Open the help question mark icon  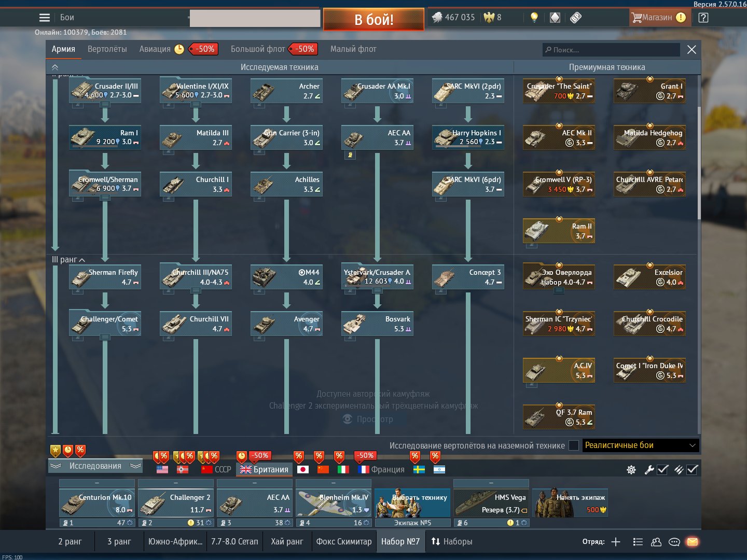703,18
